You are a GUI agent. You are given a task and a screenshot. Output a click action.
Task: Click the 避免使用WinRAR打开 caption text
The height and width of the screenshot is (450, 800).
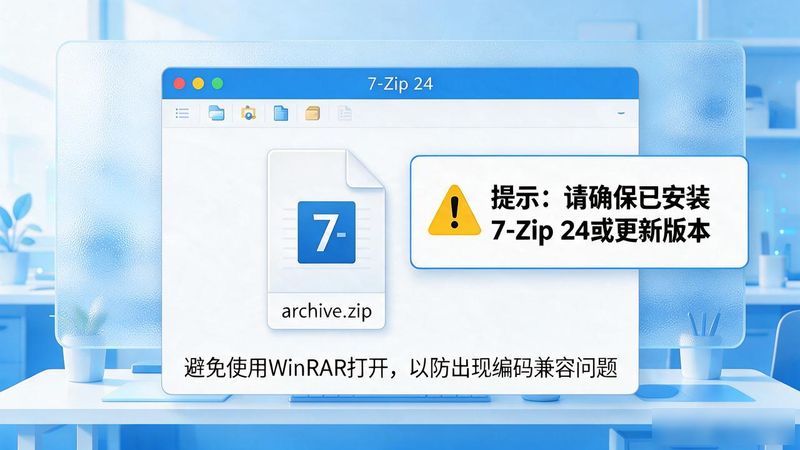[288, 367]
